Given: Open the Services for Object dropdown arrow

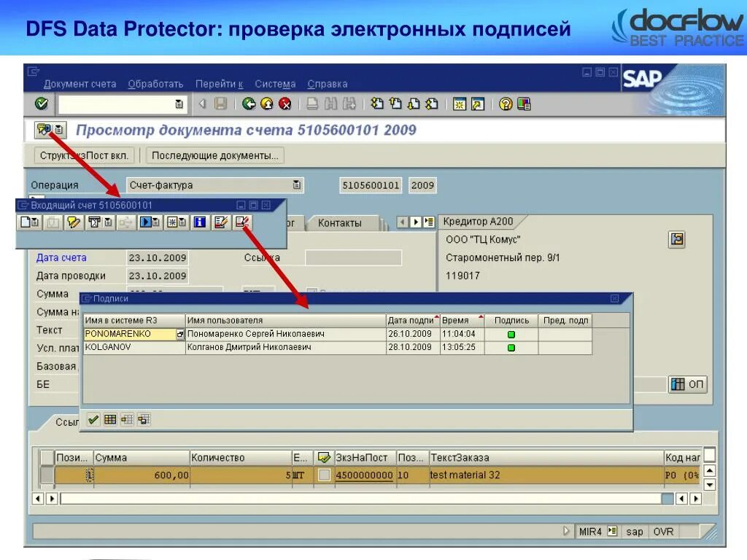Looking at the screenshot, I should point(58,130).
